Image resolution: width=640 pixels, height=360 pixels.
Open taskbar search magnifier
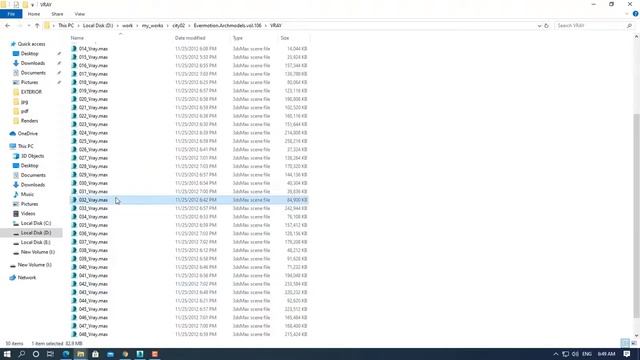[x=22, y=354]
